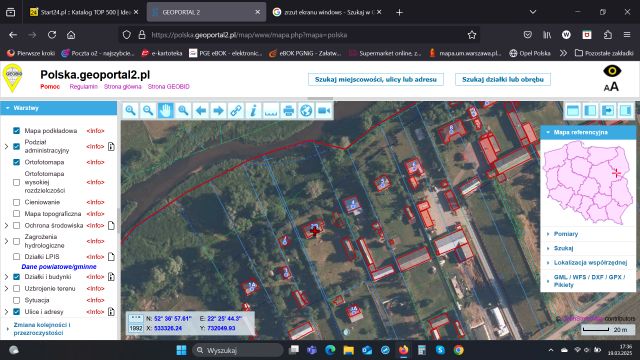Expand Ochrona środowiska tree node

[x=6, y=225]
